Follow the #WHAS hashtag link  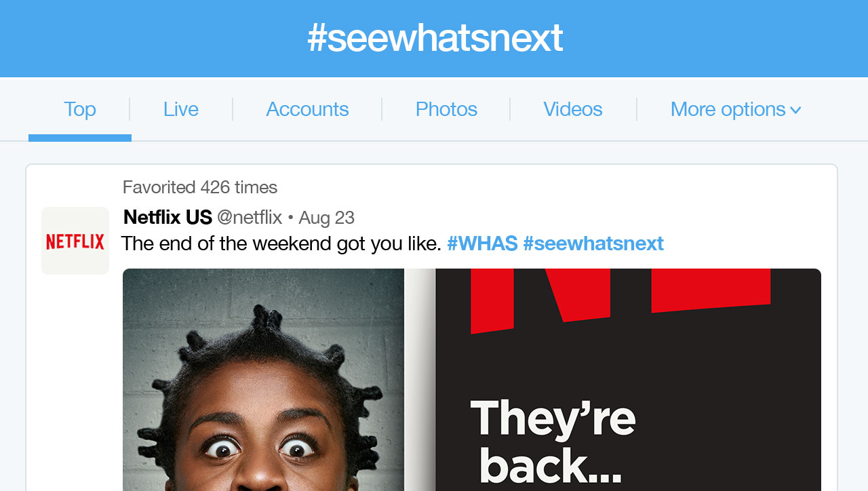pyautogui.click(x=482, y=243)
